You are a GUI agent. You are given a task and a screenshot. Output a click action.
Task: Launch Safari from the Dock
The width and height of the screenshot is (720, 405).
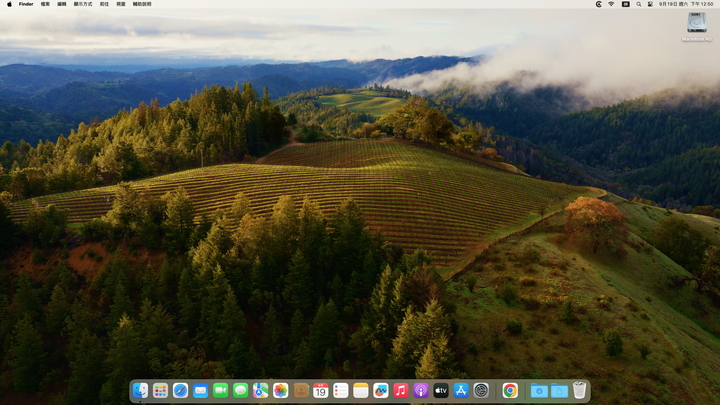[180, 391]
